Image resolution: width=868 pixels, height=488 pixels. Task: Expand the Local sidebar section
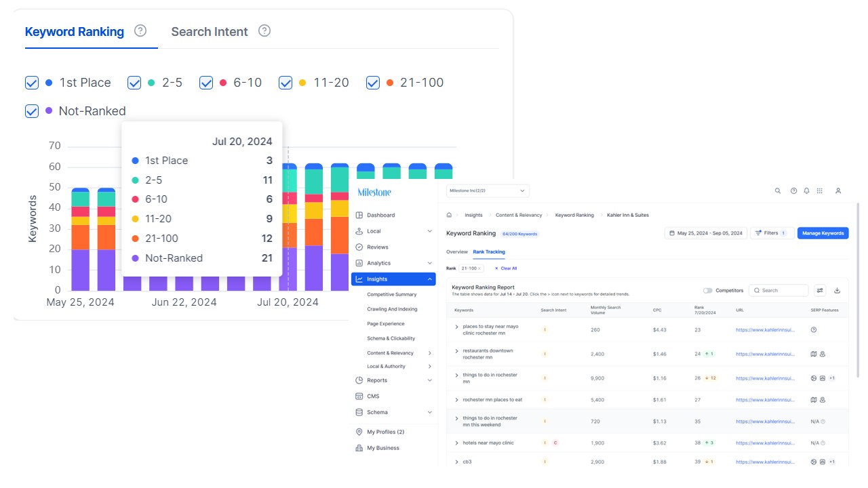[430, 231]
